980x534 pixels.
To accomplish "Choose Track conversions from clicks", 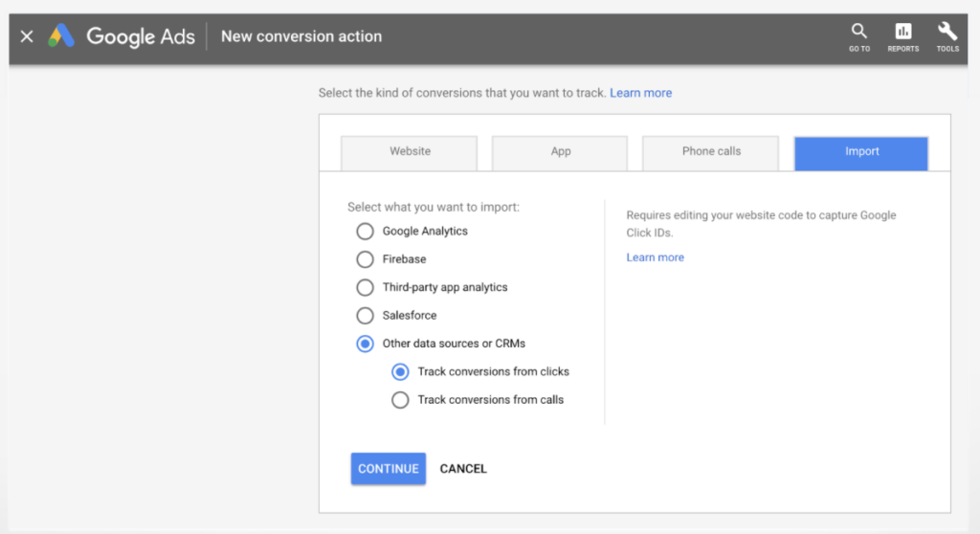I will 400,372.
